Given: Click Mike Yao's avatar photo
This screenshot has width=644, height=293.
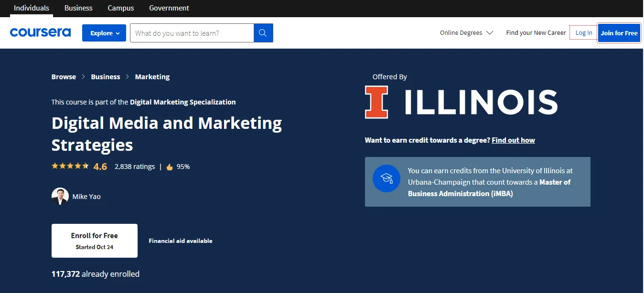Looking at the screenshot, I should 60,196.
